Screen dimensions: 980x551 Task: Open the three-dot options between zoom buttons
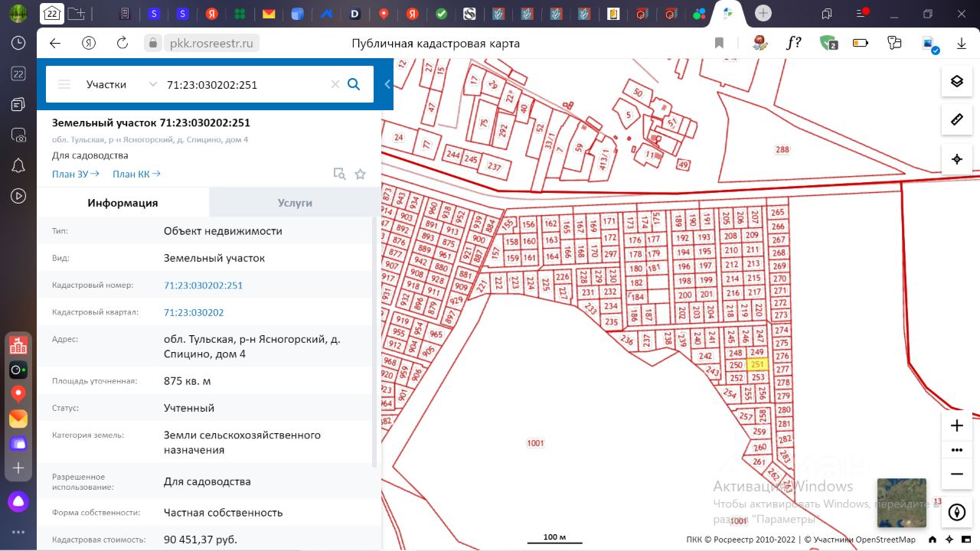pos(956,450)
